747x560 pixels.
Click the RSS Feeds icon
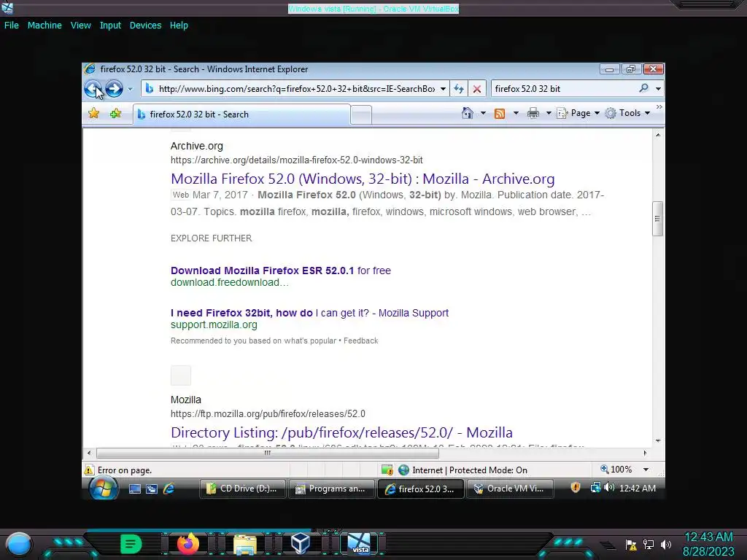[x=500, y=113]
